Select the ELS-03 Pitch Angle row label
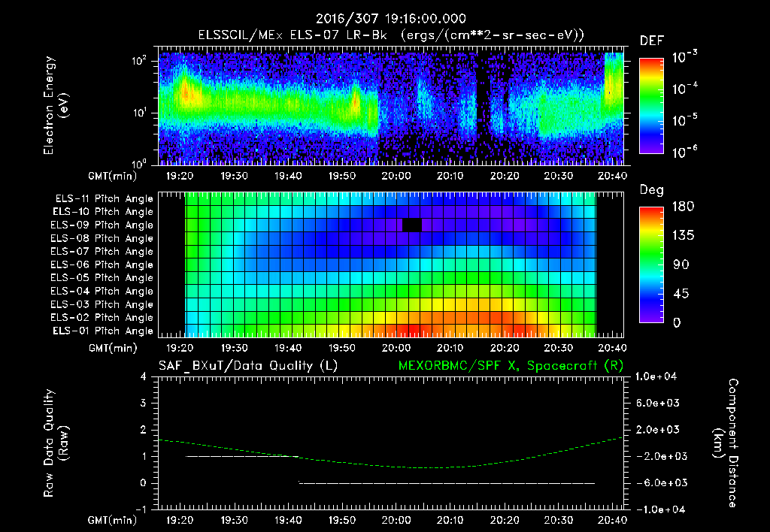Viewport: 770px width, 532px height. click(x=102, y=304)
